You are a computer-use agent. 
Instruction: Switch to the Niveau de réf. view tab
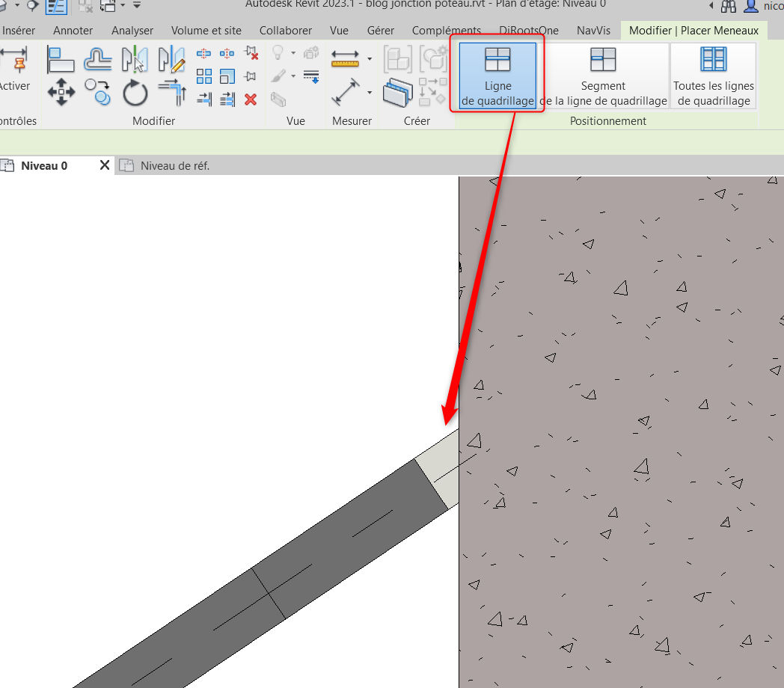(174, 166)
